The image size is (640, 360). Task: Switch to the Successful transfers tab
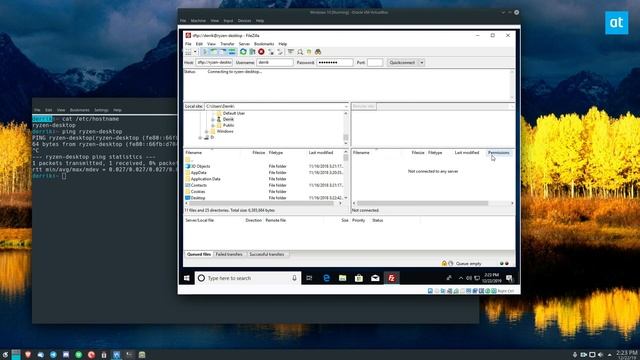point(267,254)
